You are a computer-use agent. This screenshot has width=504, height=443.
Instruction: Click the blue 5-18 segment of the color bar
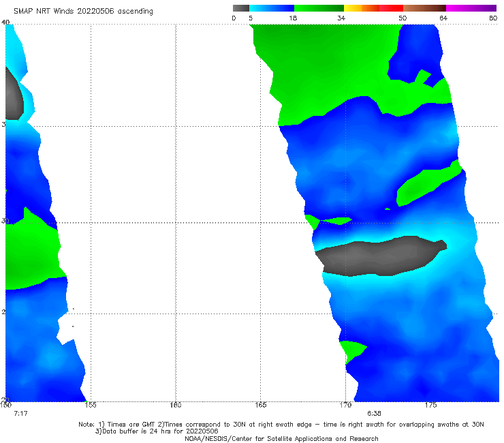[272, 8]
